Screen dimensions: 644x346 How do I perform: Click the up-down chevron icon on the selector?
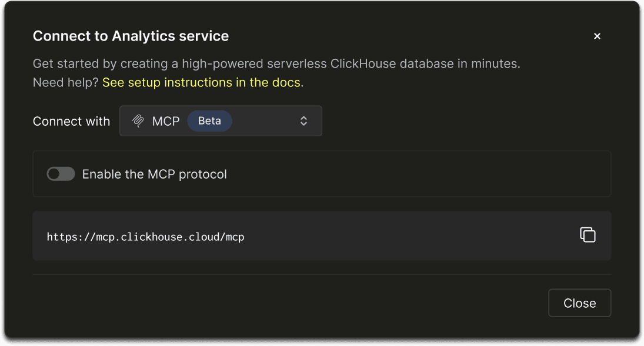coord(303,121)
